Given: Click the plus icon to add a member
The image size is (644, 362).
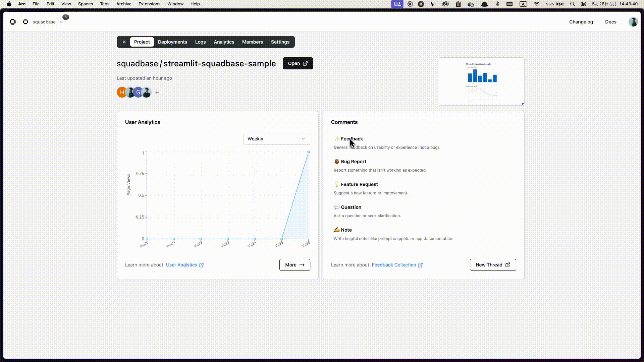Looking at the screenshot, I should point(157,92).
